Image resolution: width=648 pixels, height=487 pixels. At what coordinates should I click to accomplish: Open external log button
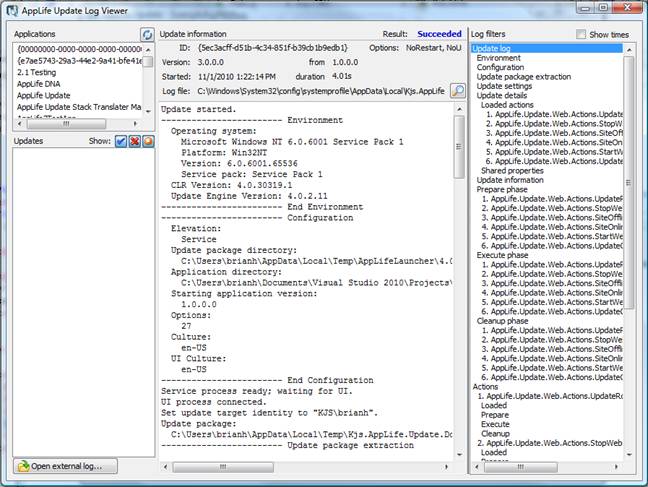click(x=65, y=466)
